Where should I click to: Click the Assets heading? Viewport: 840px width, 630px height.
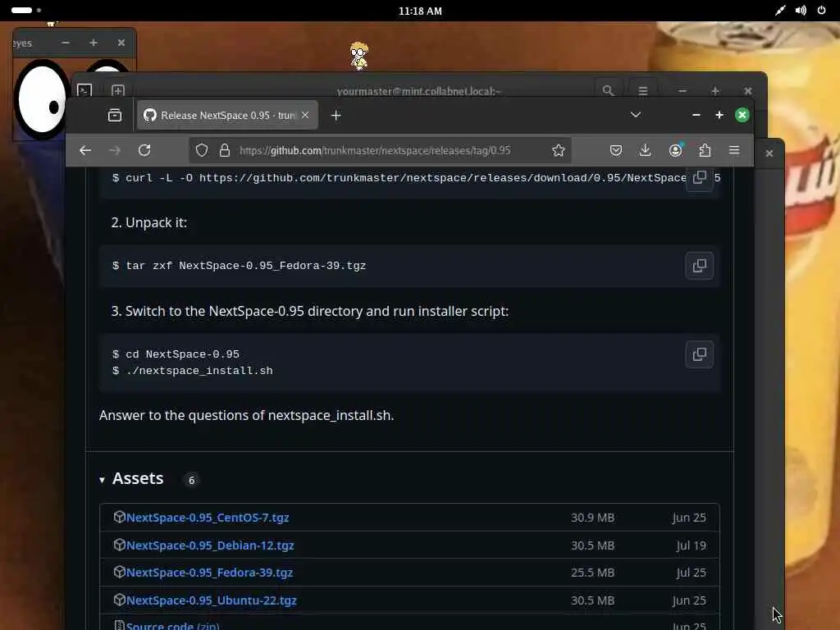(138, 478)
